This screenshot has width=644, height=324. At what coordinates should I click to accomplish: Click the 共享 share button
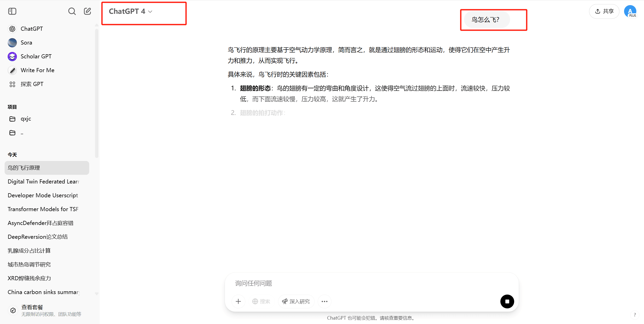604,11
